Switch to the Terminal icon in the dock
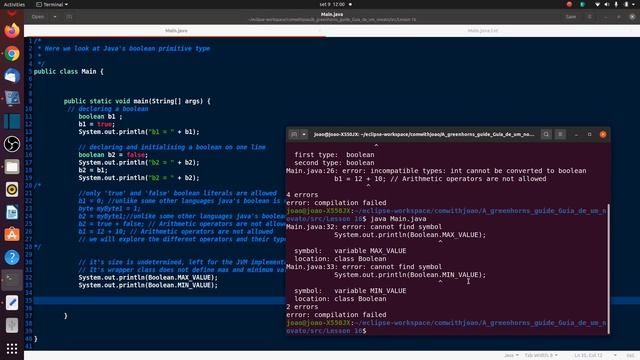 coord(12,280)
